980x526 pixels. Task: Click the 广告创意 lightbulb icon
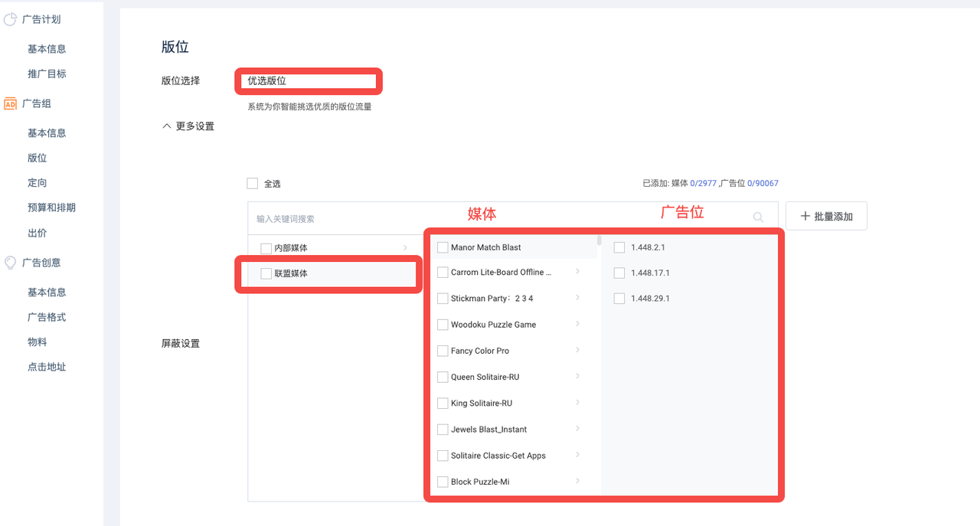[x=11, y=263]
